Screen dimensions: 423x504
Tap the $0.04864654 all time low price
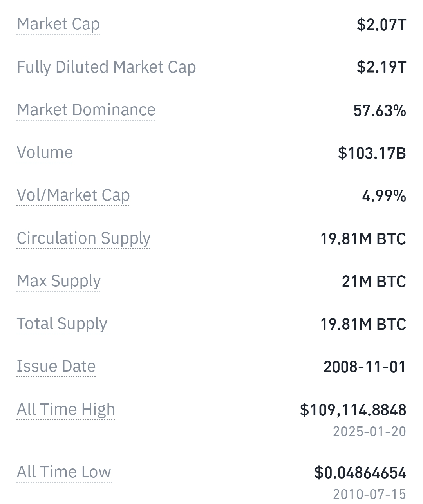360,473
